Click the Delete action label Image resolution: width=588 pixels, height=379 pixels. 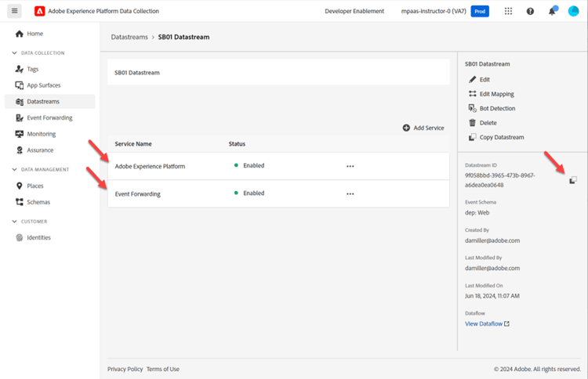click(488, 123)
